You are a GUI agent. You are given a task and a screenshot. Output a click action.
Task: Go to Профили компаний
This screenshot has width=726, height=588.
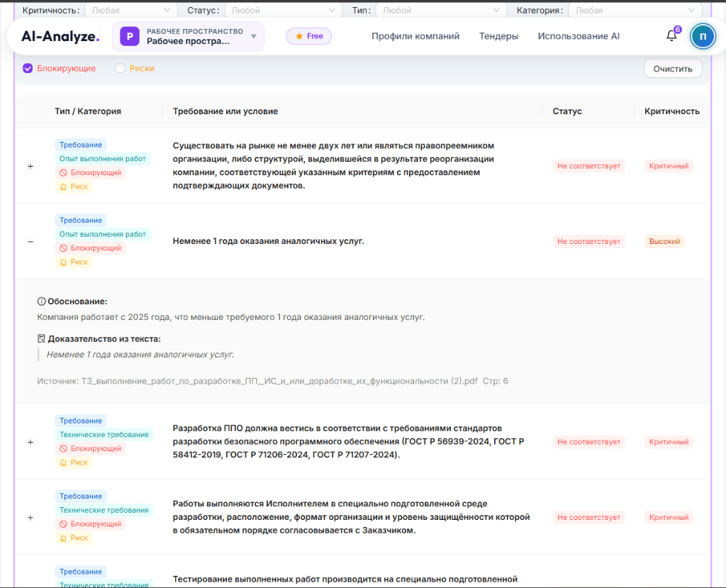tap(415, 36)
